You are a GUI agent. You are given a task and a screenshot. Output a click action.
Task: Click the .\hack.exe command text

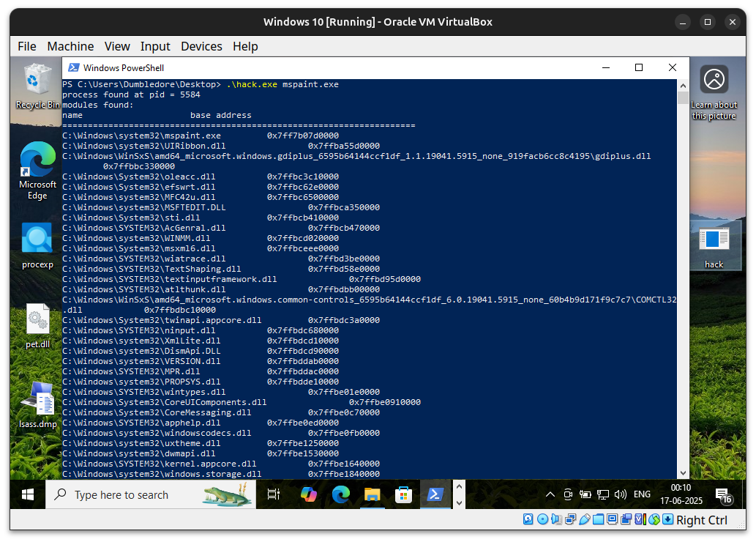click(252, 84)
